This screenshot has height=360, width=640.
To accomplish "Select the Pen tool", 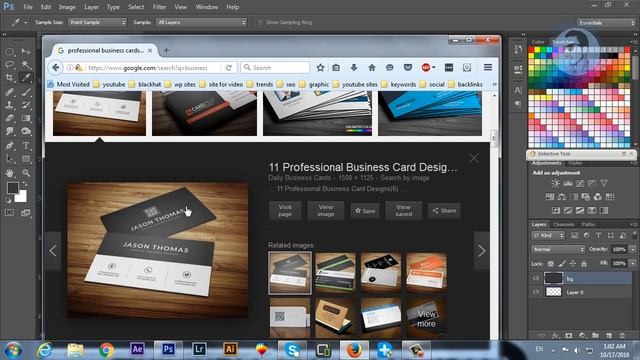I will (9, 145).
